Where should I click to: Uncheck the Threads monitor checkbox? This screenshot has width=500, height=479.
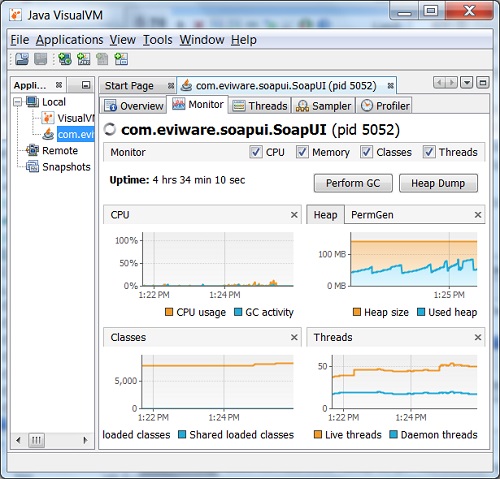pyautogui.click(x=429, y=152)
